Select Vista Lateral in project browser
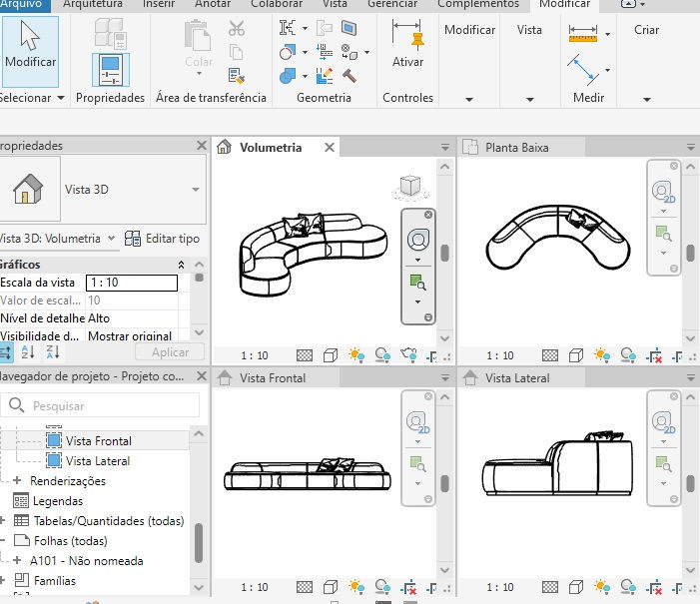Screen dimensions: 700x604 98,460
